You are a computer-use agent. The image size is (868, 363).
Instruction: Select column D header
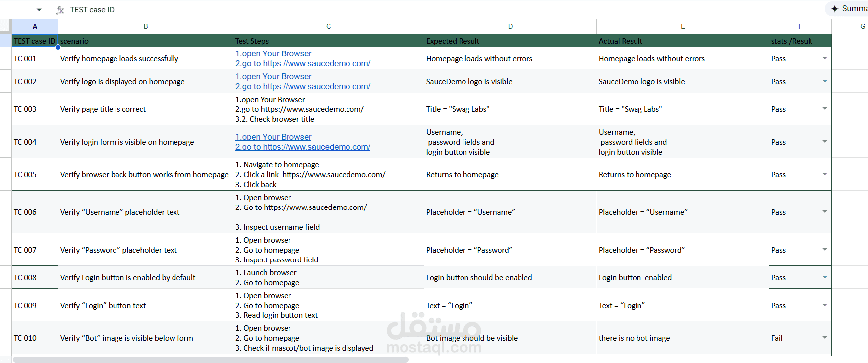click(510, 26)
